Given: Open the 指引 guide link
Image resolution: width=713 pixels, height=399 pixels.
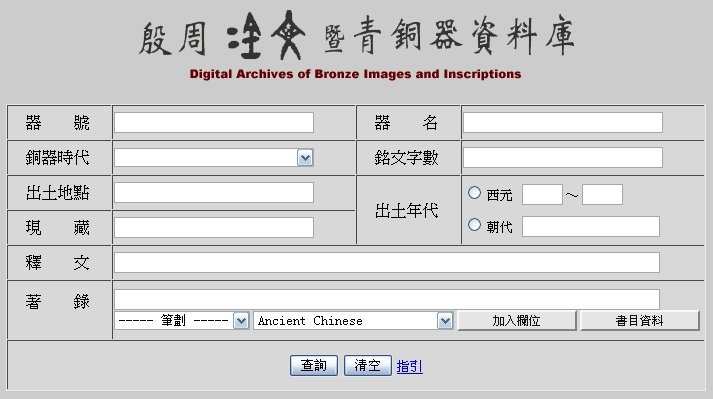Looking at the screenshot, I should (x=410, y=366).
